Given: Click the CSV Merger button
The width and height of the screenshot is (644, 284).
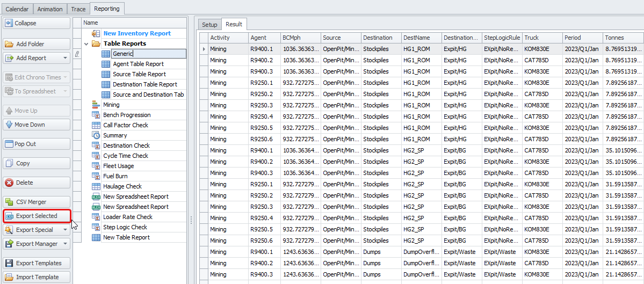Looking at the screenshot, I should click(37, 202).
